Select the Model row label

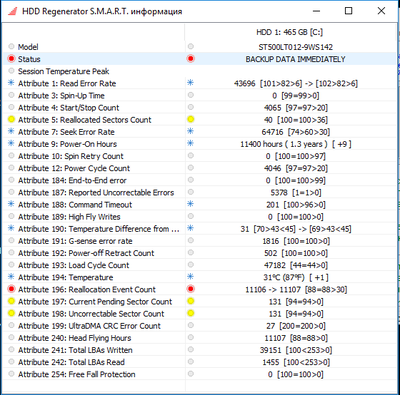click(28, 47)
